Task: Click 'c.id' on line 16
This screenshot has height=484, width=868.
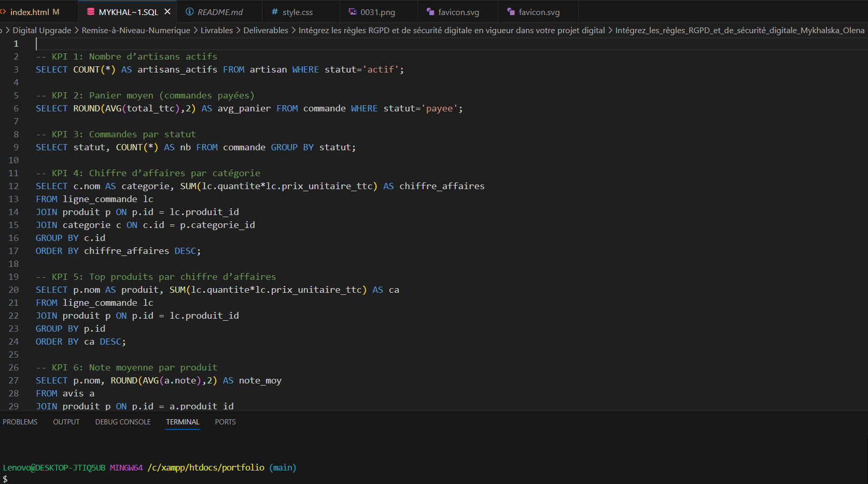Action: pos(95,238)
